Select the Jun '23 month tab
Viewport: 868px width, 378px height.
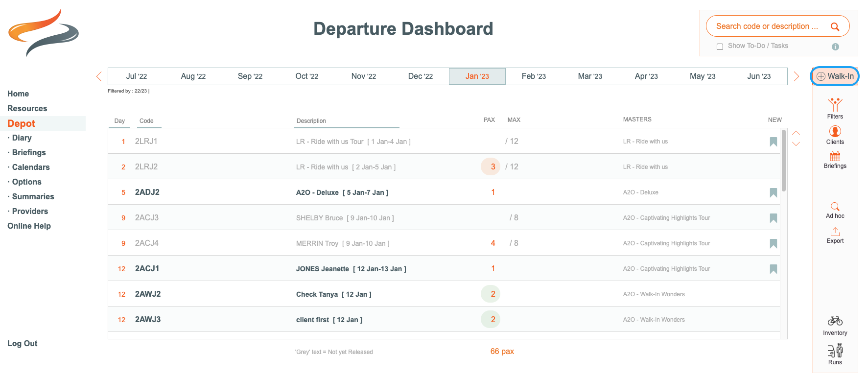759,76
